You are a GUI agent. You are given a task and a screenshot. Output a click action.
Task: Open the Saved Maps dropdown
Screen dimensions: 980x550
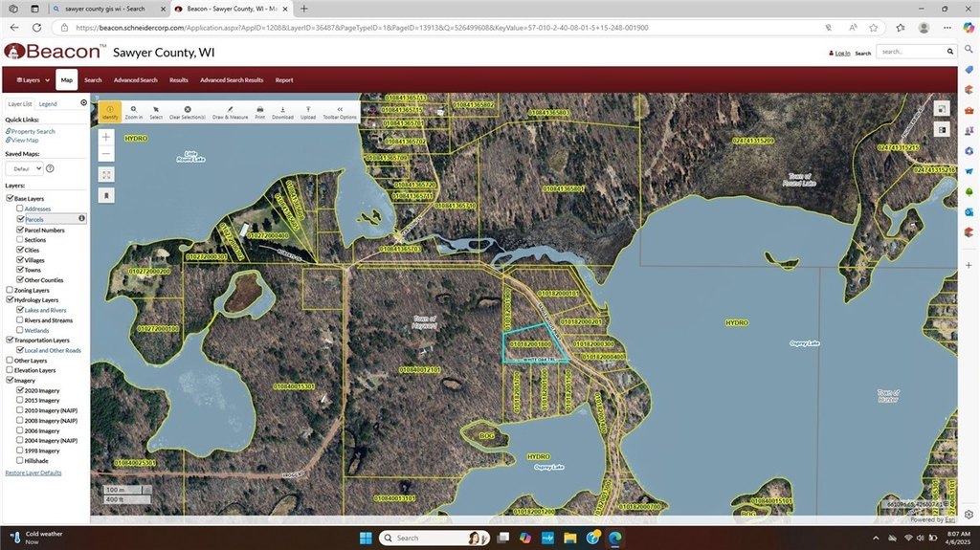click(23, 168)
